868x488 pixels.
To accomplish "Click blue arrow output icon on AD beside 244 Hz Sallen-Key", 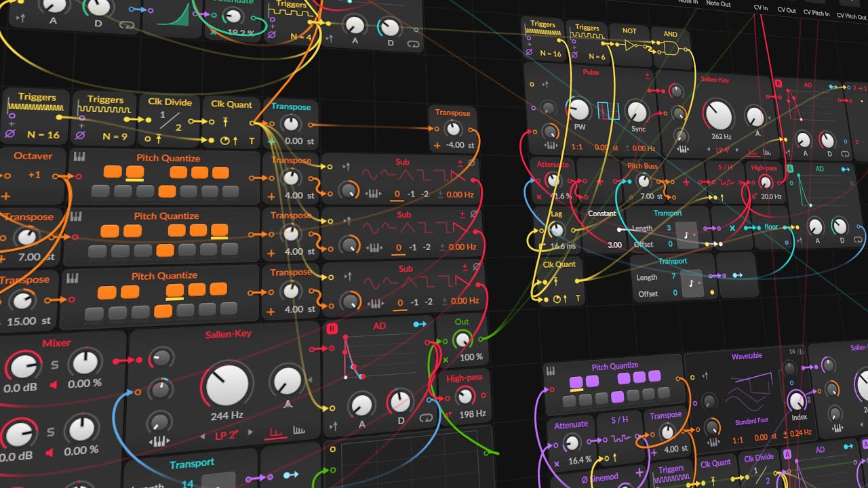I will pos(420,325).
